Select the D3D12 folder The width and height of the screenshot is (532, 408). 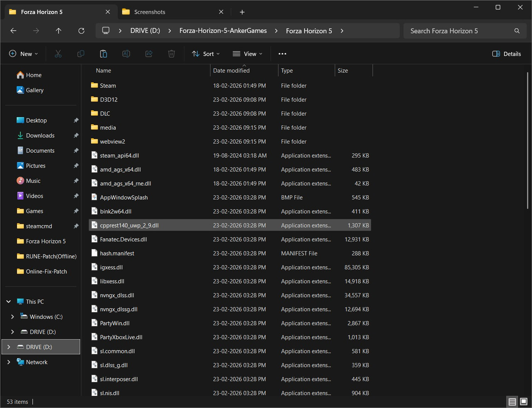pos(230,100)
